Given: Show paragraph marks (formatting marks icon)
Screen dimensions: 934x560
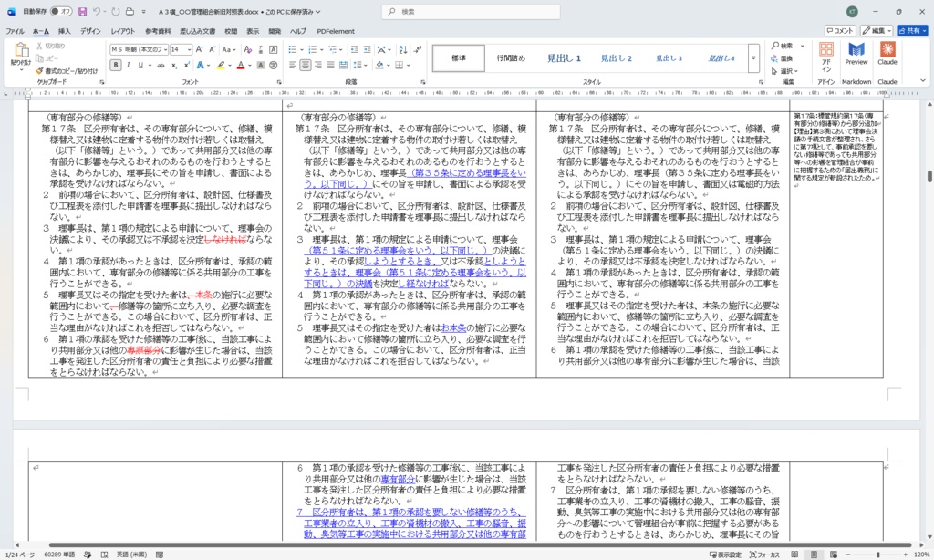Looking at the screenshot, I should coord(418,49).
